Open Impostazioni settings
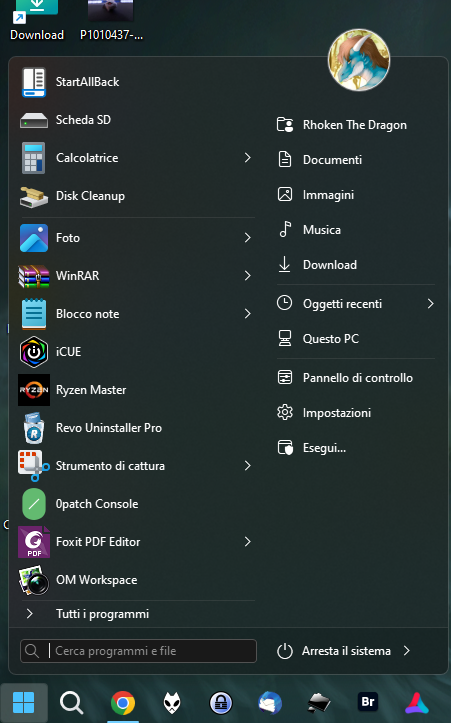 [355, 413]
